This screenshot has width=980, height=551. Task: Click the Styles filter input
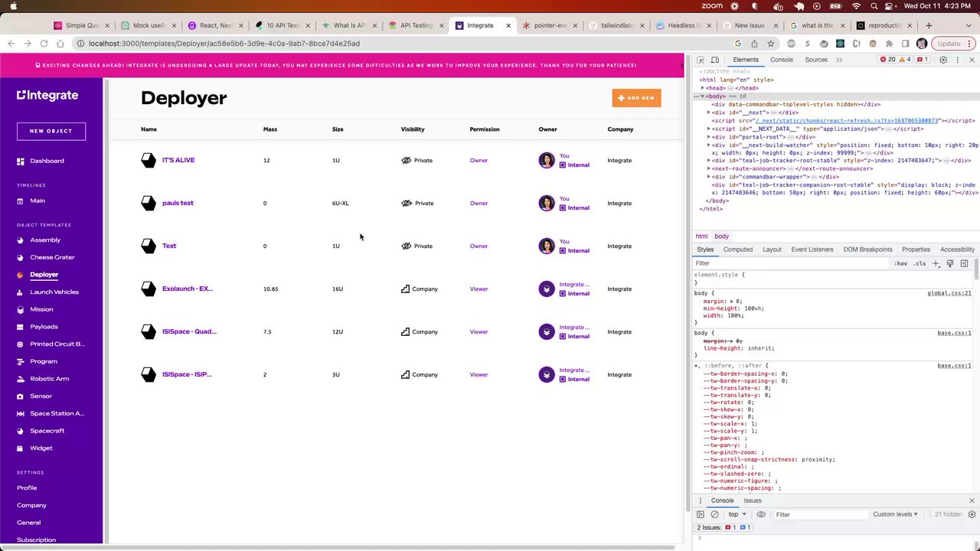[x=789, y=263]
